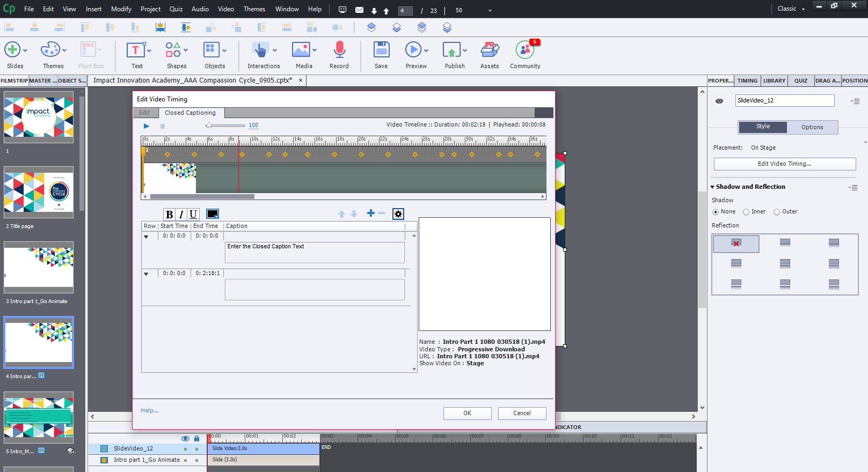Image resolution: width=868 pixels, height=472 pixels.
Task: Switch to Options in the Properties panel
Action: click(x=812, y=127)
